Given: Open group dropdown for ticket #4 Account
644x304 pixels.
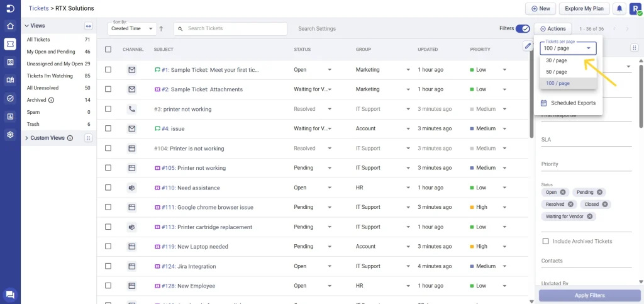Looking at the screenshot, I should [408, 128].
